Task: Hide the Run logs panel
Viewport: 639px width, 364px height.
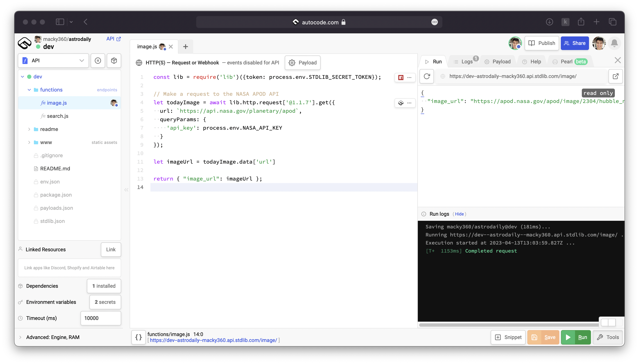Action: click(460, 214)
